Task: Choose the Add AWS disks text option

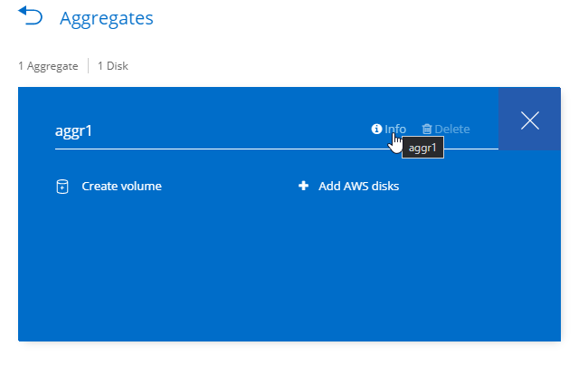Action: click(x=358, y=187)
